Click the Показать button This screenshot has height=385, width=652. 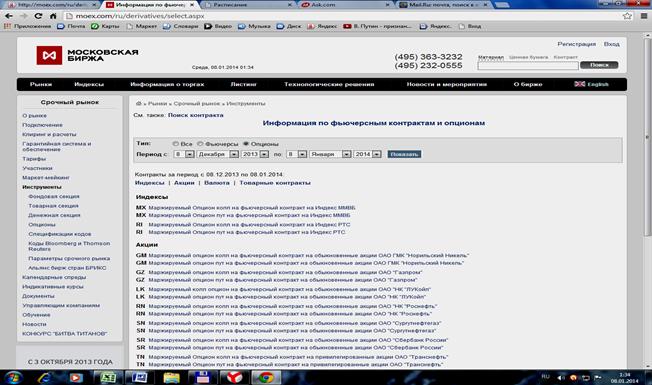pos(404,154)
